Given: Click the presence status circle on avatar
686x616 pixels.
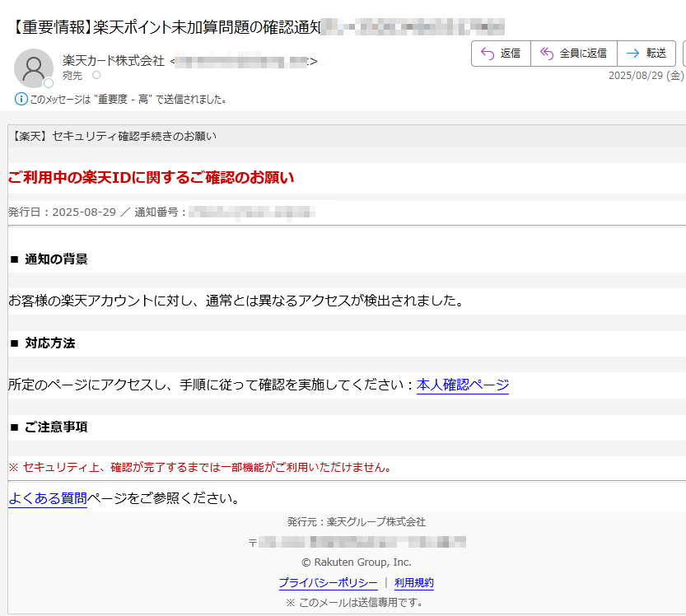Looking at the screenshot, I should [x=49, y=83].
